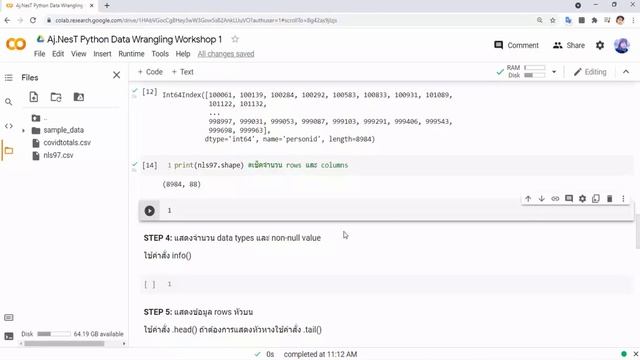Open the browser extensions puzzle icon
640x360 pixels.
pos(594,20)
